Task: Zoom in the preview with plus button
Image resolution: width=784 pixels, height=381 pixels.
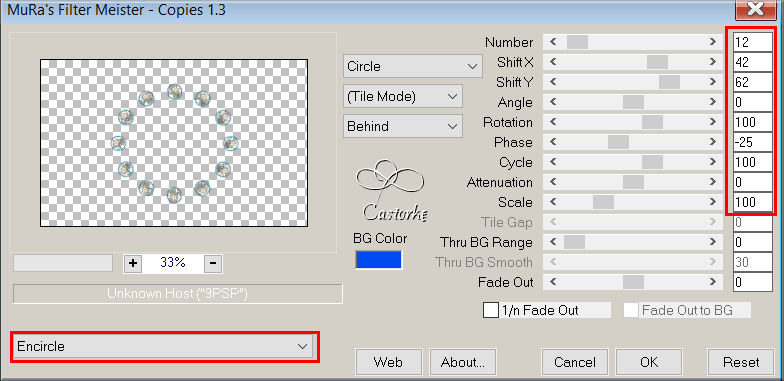Action: click(x=132, y=263)
